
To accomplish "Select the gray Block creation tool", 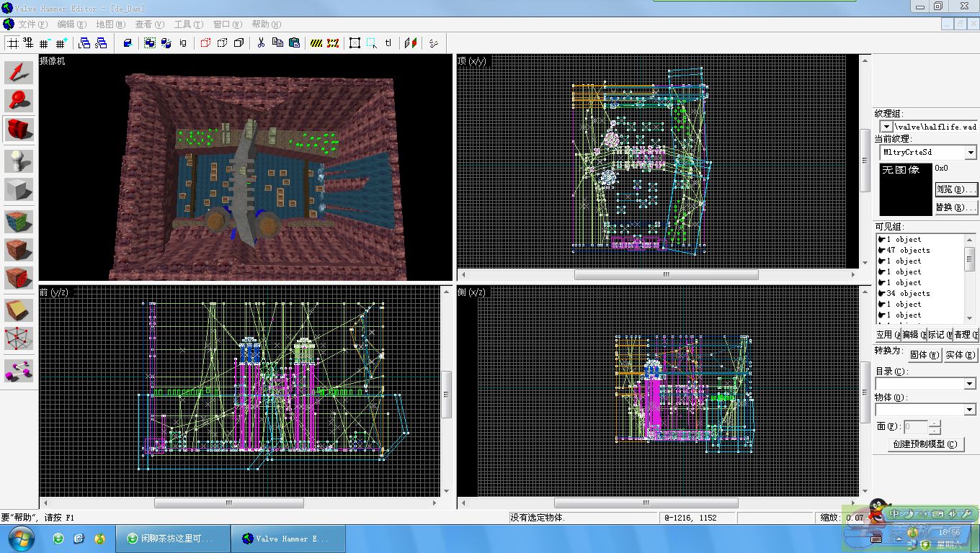I will click(19, 190).
